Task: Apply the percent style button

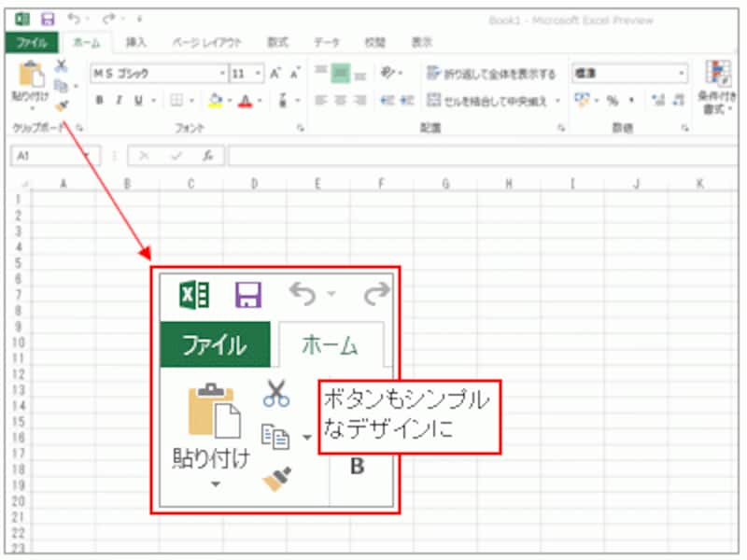Action: (613, 101)
